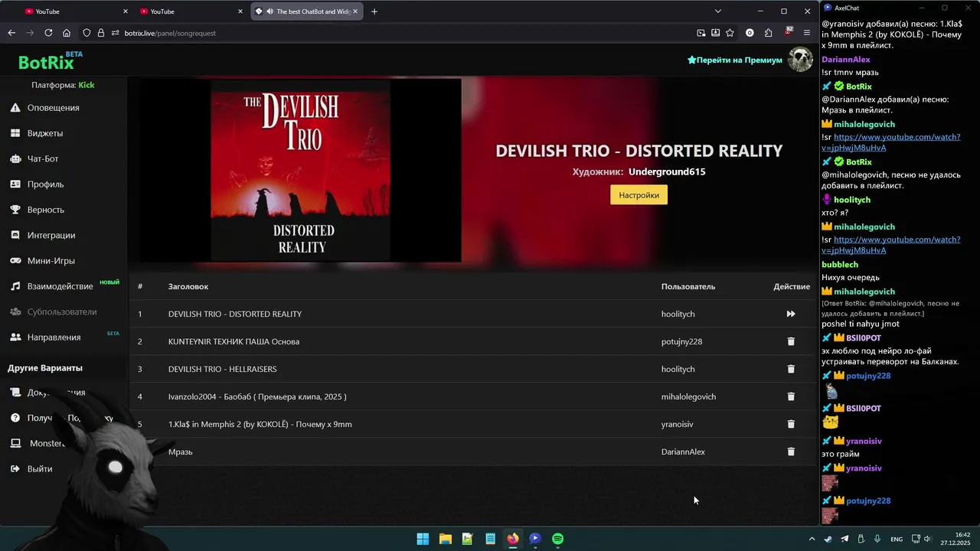
Task: Click the microphone tray icon
Action: [877, 539]
